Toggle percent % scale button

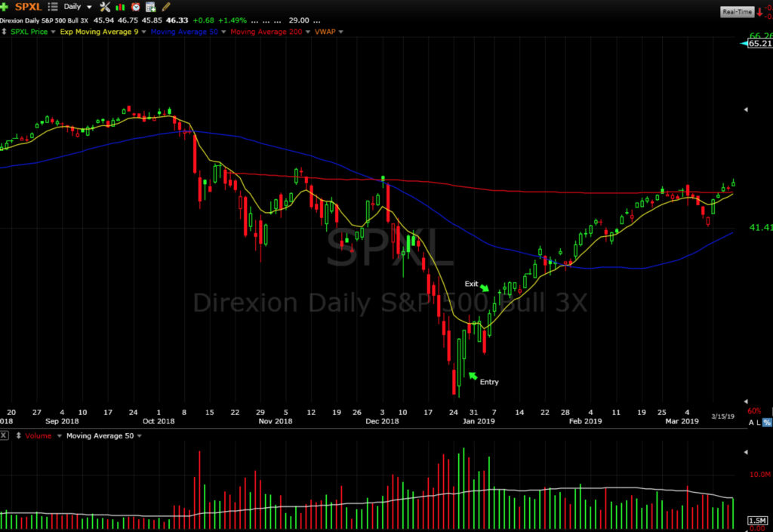767,423
